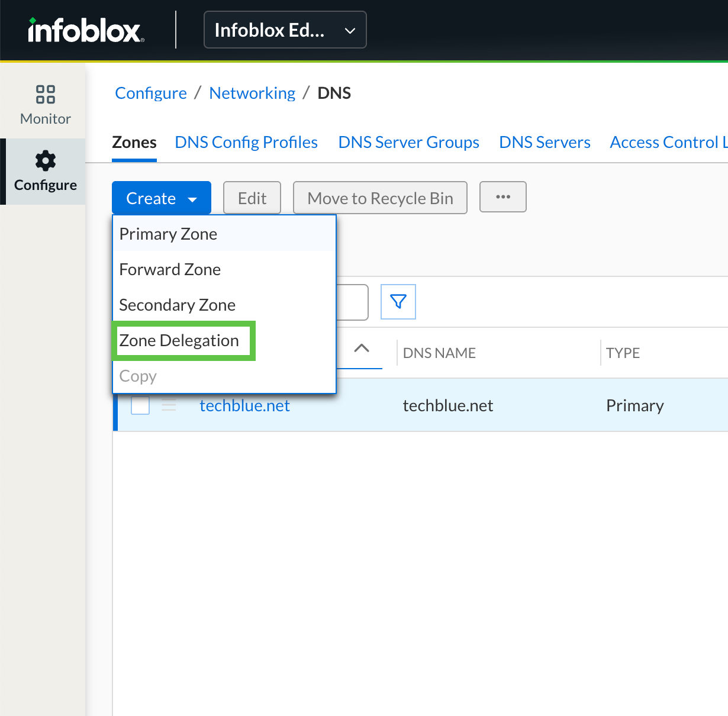Expand the Infoblox Ed... account dropdown
The image size is (728, 716).
(x=285, y=30)
